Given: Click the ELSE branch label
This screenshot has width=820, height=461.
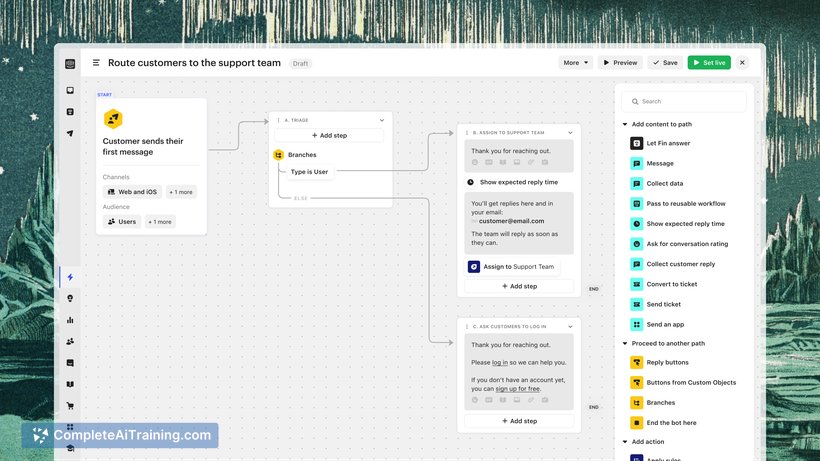Looking at the screenshot, I should tap(301, 198).
